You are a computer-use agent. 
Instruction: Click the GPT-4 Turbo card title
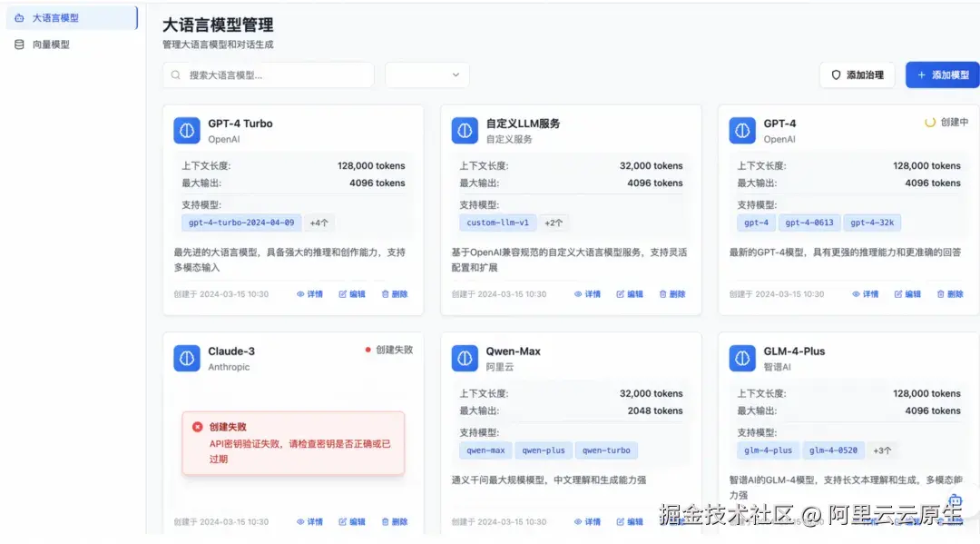point(240,124)
